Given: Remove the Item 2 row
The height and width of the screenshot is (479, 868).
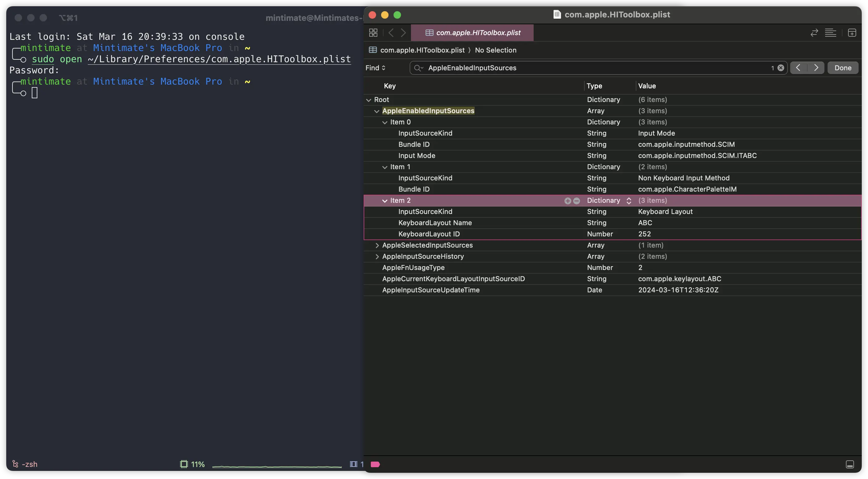Looking at the screenshot, I should tap(577, 201).
